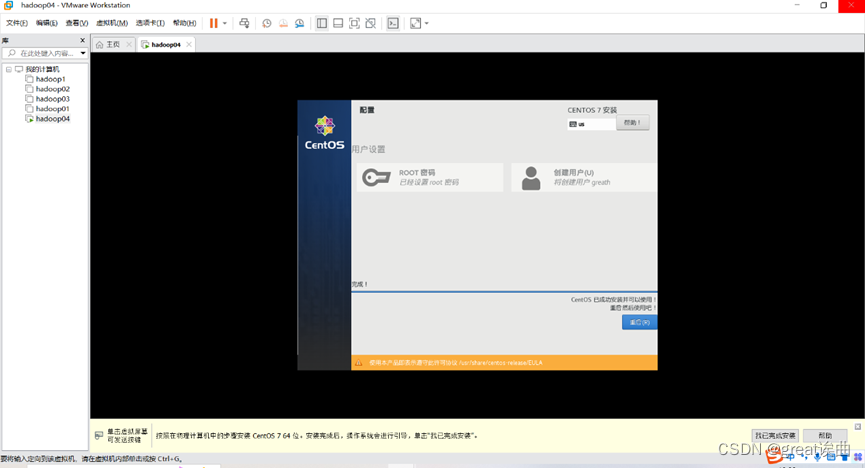Take a snapshot of the virtual machine
The width and height of the screenshot is (865, 468).
266,23
